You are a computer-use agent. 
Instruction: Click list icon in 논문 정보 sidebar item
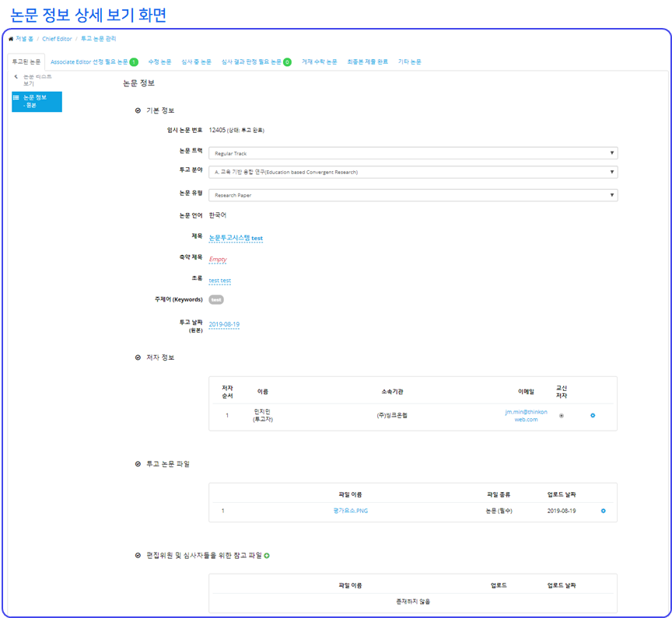tap(16, 98)
